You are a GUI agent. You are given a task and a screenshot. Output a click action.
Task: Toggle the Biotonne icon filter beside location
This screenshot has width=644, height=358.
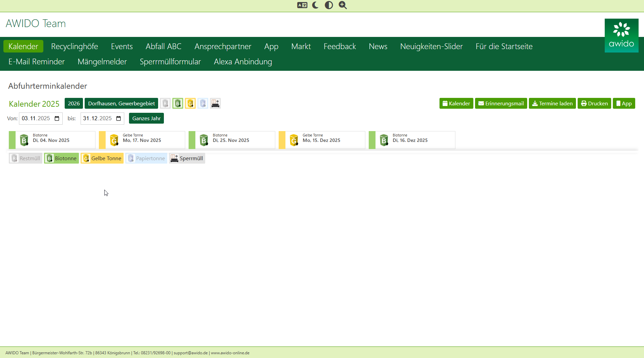(x=178, y=103)
